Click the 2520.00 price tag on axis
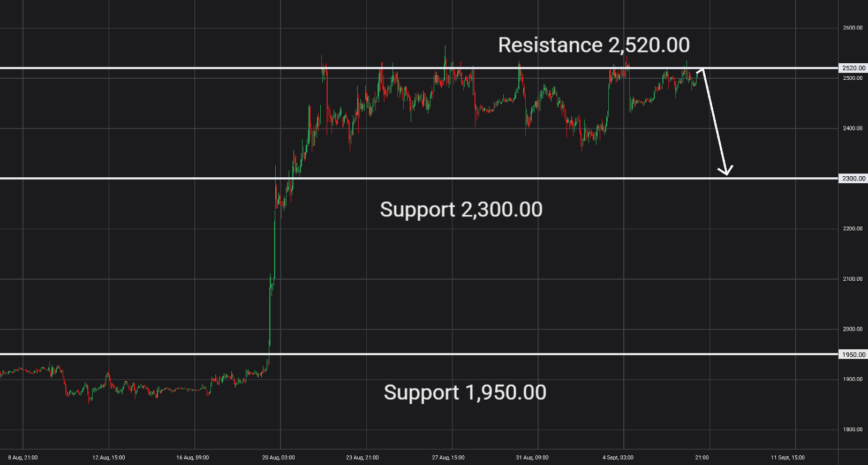 coord(853,68)
